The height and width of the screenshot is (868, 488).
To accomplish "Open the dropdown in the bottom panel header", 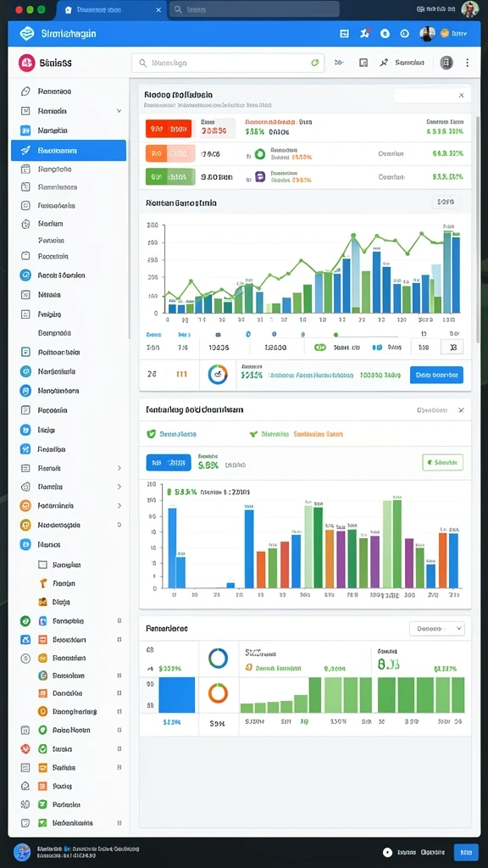I will [436, 628].
